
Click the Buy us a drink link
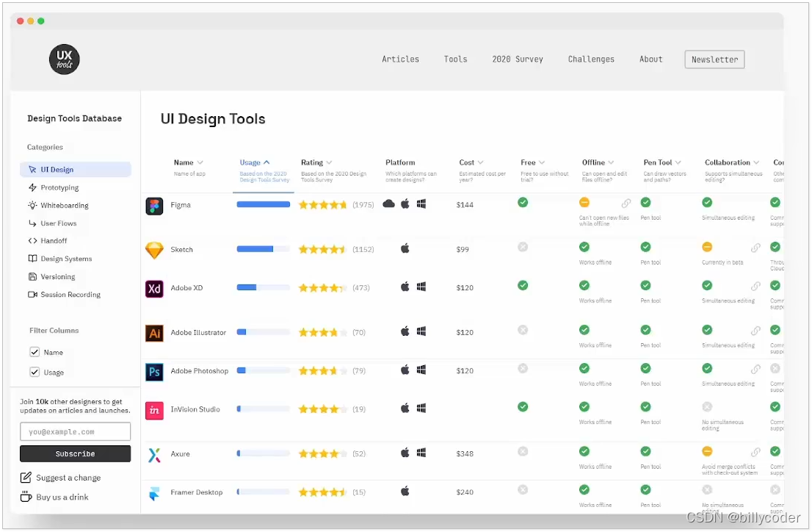click(x=62, y=497)
